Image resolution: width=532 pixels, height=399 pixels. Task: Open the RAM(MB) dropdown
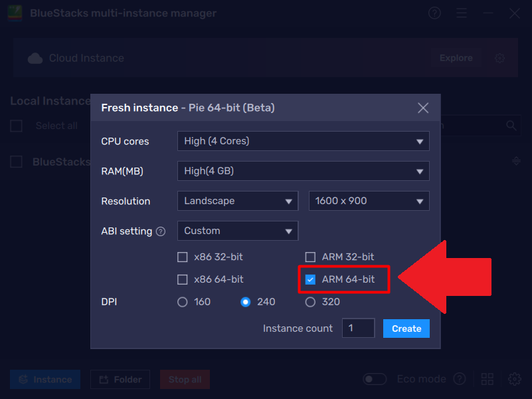(304, 171)
